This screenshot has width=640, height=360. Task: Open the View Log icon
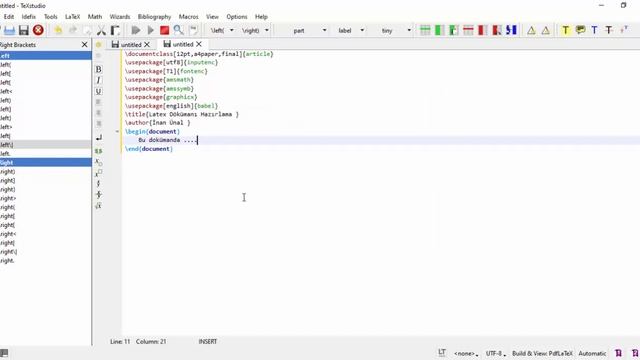click(x=193, y=30)
